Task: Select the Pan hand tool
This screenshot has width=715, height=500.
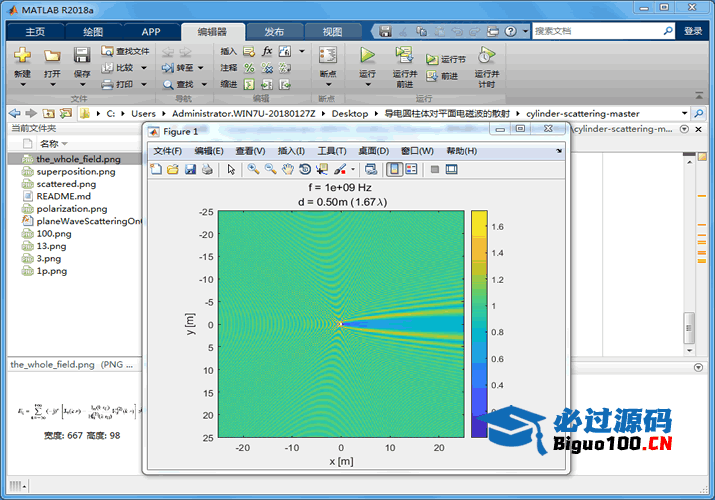Action: click(288, 170)
